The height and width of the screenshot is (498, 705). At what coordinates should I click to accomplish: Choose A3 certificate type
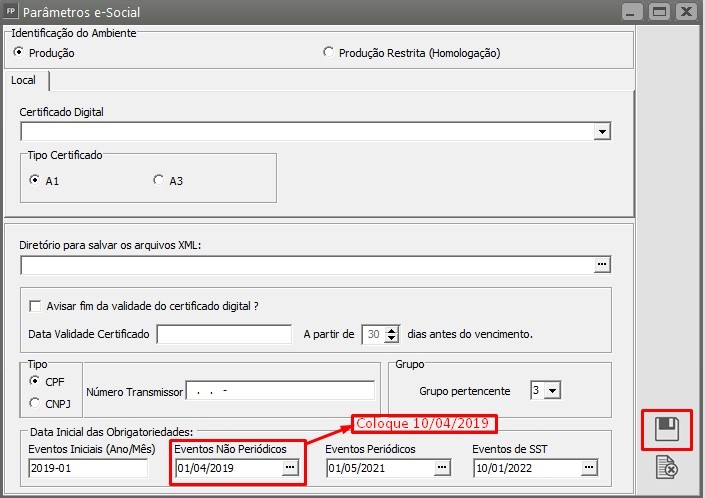(158, 180)
